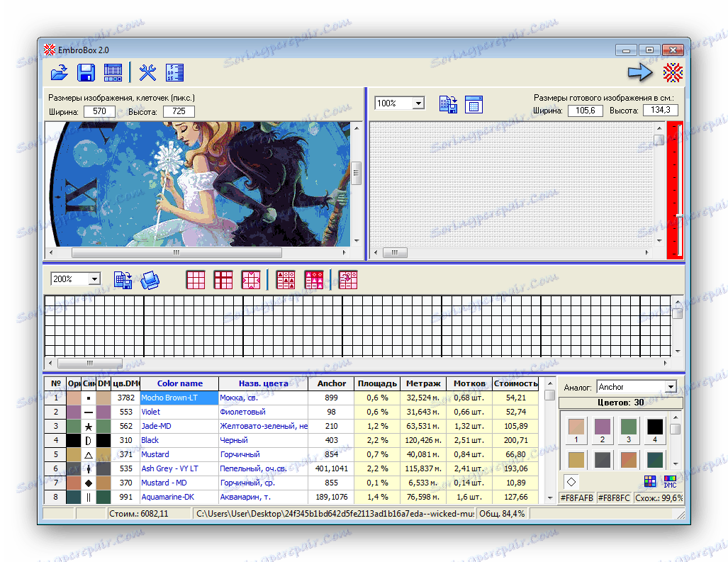Open the color grid palette icon
Screen dimensions: 728x562
click(x=650, y=481)
